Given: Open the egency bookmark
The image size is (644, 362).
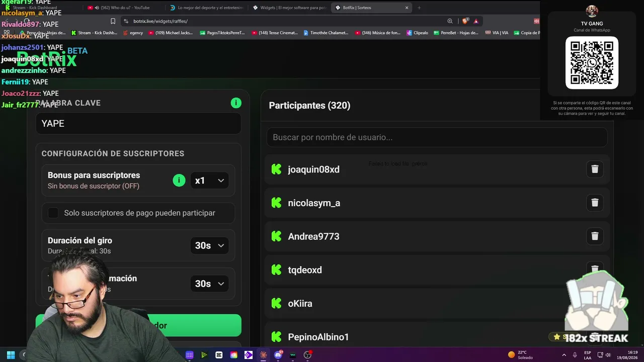Looking at the screenshot, I should (132, 33).
